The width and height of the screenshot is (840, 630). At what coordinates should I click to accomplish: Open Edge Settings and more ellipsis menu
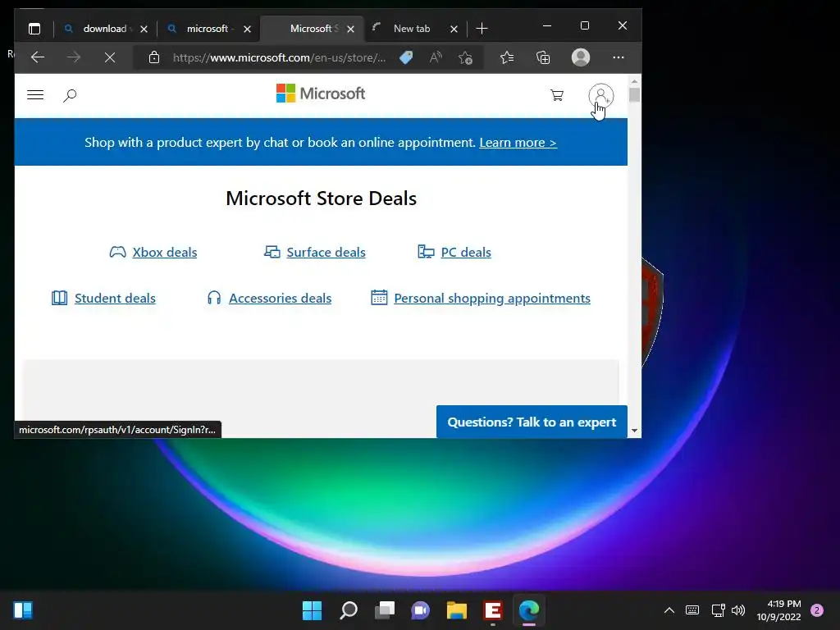619,57
